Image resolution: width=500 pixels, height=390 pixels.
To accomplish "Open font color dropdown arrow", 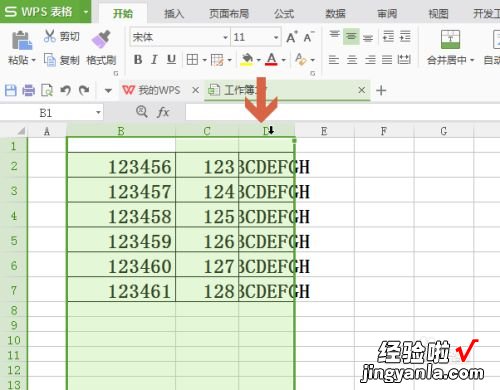I will (284, 60).
